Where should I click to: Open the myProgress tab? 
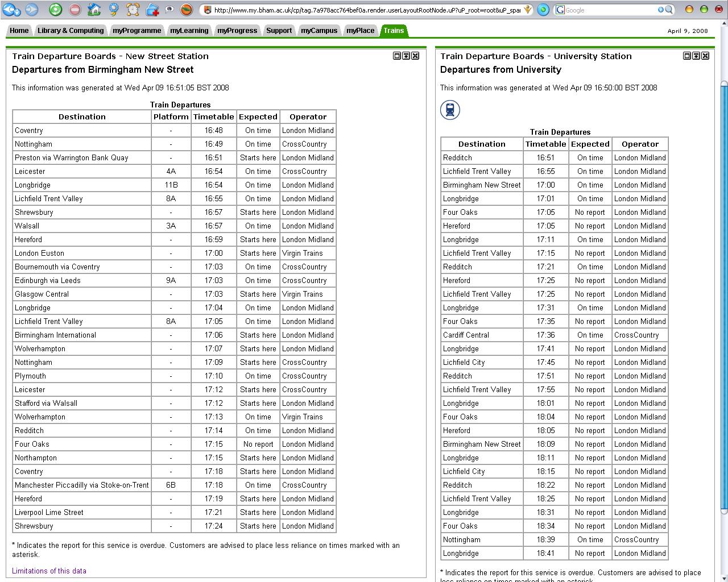tap(237, 31)
